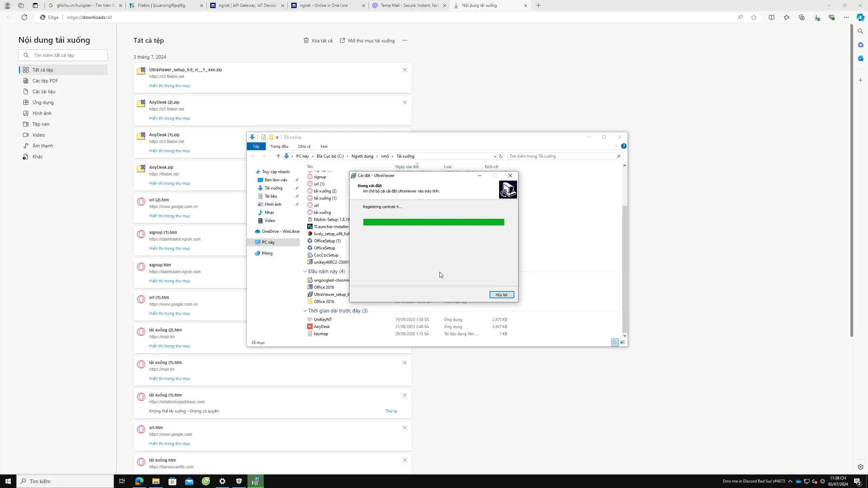Switch to details view in Explorer
Image resolution: width=868 pixels, height=488 pixels.
point(615,342)
